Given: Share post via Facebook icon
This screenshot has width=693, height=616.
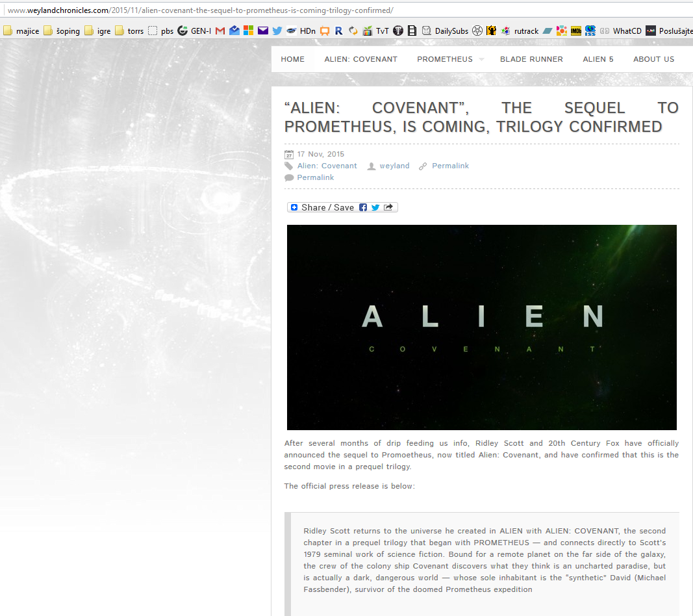Looking at the screenshot, I should (x=363, y=207).
